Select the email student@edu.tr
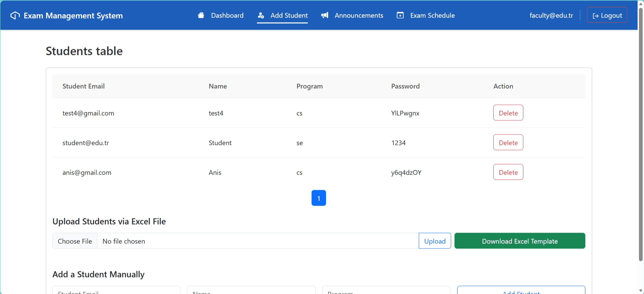Screen dimensions: 644x294 pyautogui.click(x=86, y=143)
